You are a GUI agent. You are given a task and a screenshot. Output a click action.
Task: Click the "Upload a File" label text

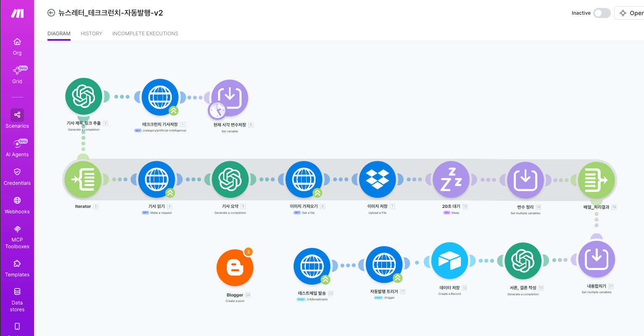378,213
